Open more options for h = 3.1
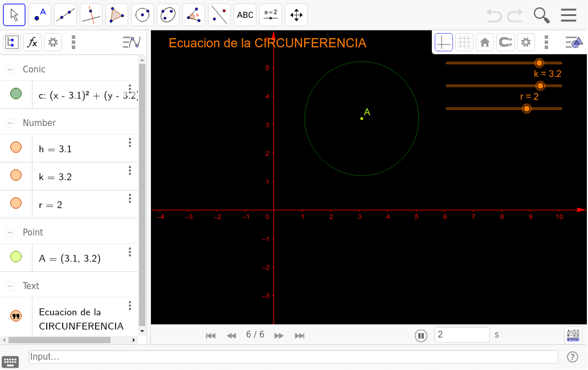This screenshot has height=370, width=588. point(130,143)
